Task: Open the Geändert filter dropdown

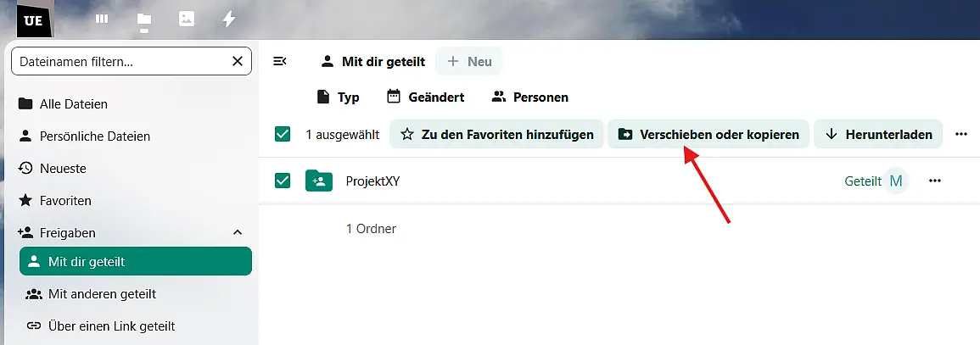Action: pos(425,97)
